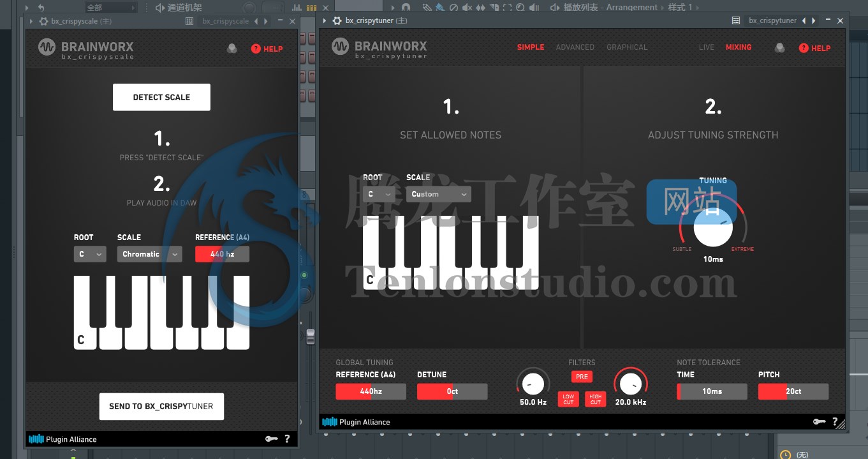Screen dimensions: 868x459
Task: Click the question mark icon in bx_crispytuner footer
Action: tap(835, 421)
